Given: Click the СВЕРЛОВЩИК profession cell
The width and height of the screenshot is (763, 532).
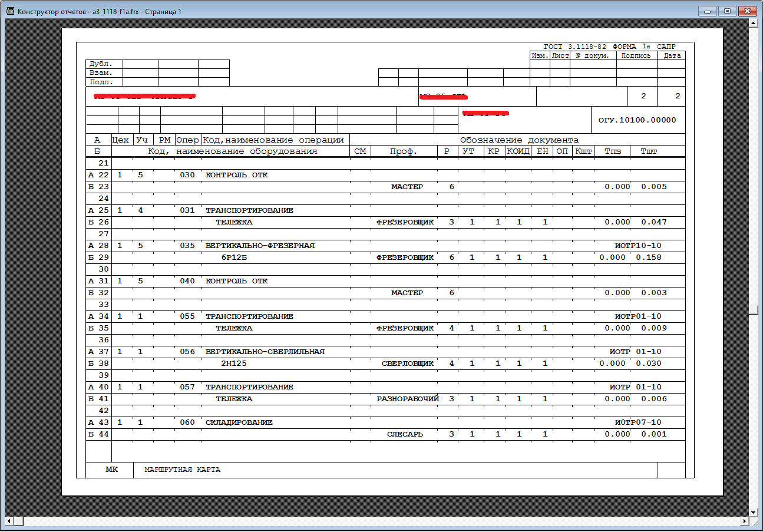Looking at the screenshot, I should 407,364.
